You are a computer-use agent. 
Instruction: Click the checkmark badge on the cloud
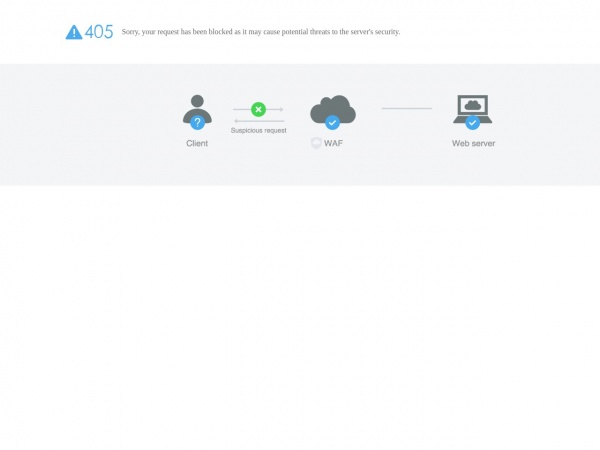point(333,123)
